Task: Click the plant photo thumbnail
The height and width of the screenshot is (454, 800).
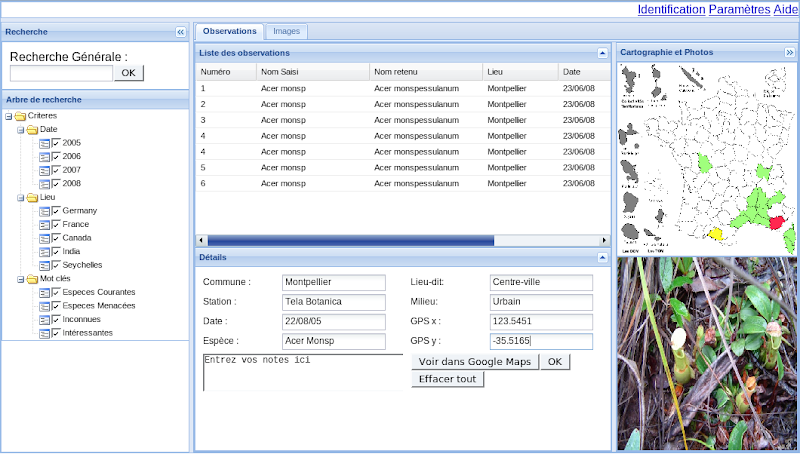Action: click(x=707, y=354)
